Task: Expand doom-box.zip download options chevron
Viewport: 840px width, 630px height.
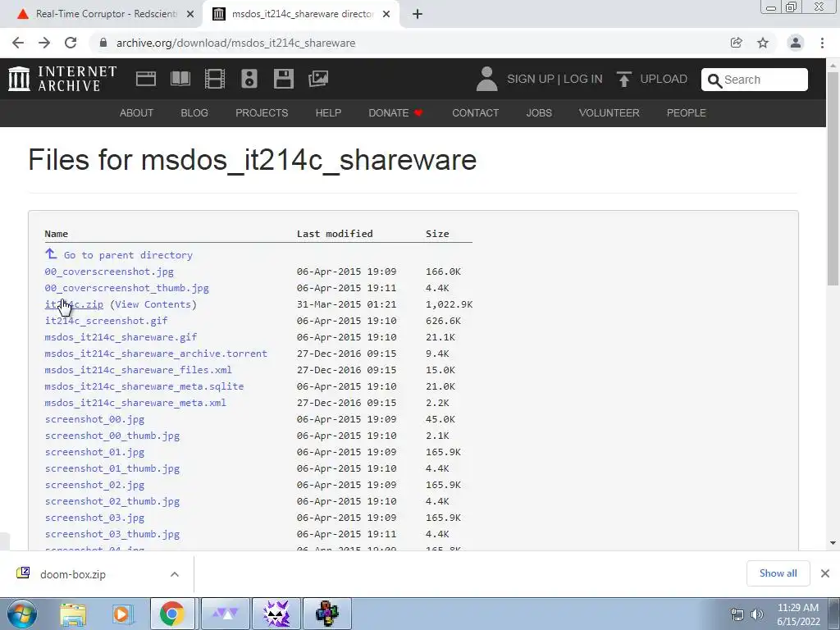Action: (175, 574)
